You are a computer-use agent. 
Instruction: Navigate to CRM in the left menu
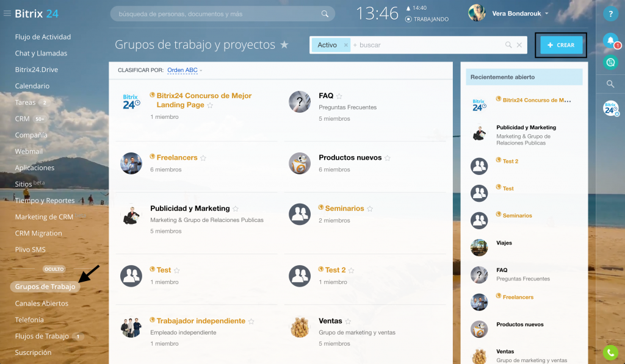(x=23, y=119)
